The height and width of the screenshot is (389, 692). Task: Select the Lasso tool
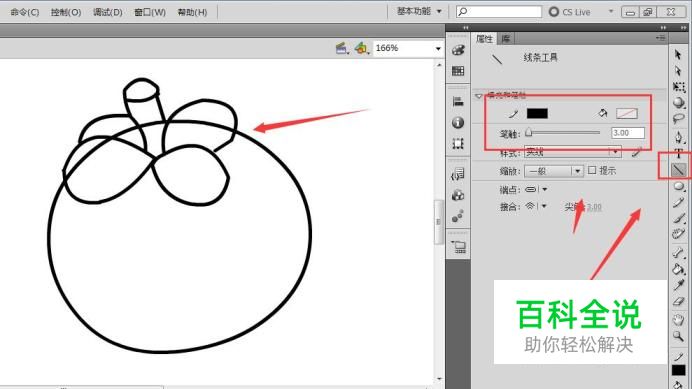click(x=679, y=119)
